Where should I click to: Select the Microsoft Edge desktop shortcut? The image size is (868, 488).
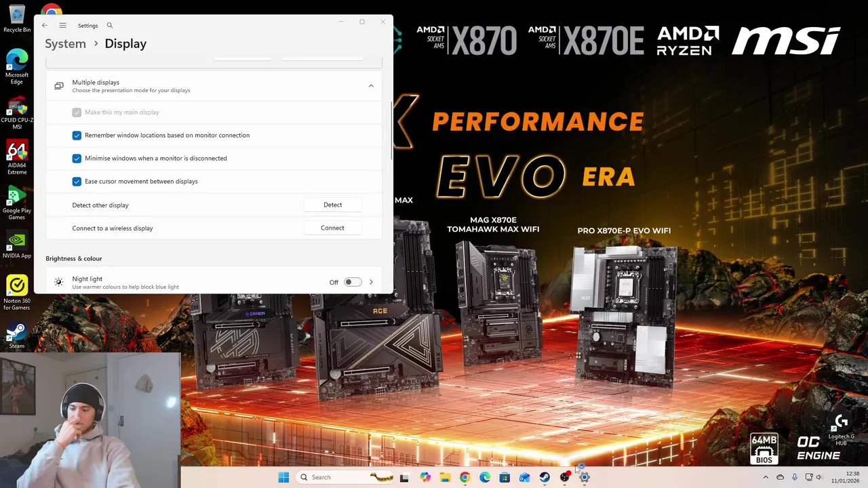(x=17, y=67)
